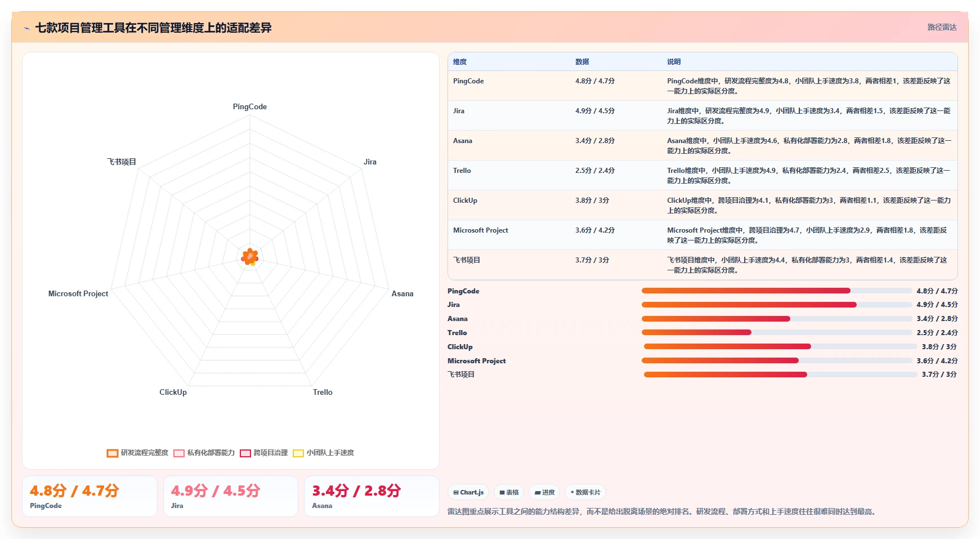The image size is (980, 539).
Task: Toggle the 研发流程完整度 legend item
Action: point(137,453)
